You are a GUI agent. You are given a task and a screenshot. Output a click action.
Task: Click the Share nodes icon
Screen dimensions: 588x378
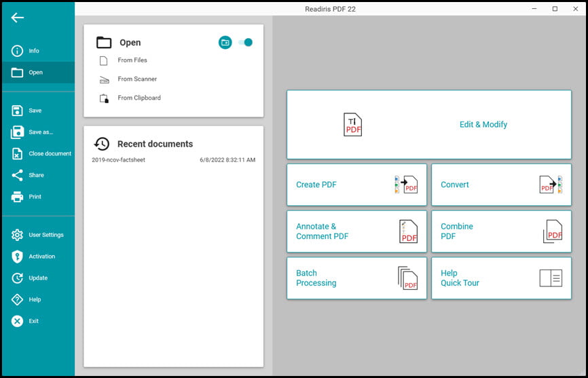click(x=17, y=175)
